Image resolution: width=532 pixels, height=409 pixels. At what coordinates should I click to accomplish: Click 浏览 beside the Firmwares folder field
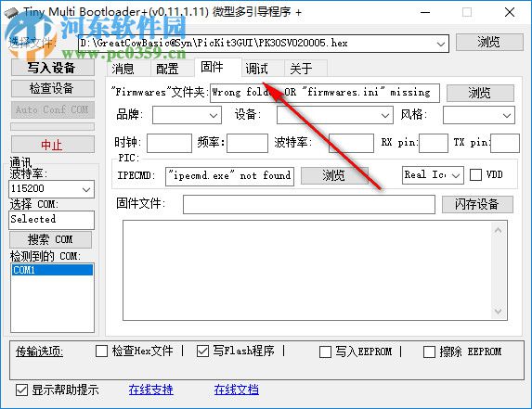[480, 93]
